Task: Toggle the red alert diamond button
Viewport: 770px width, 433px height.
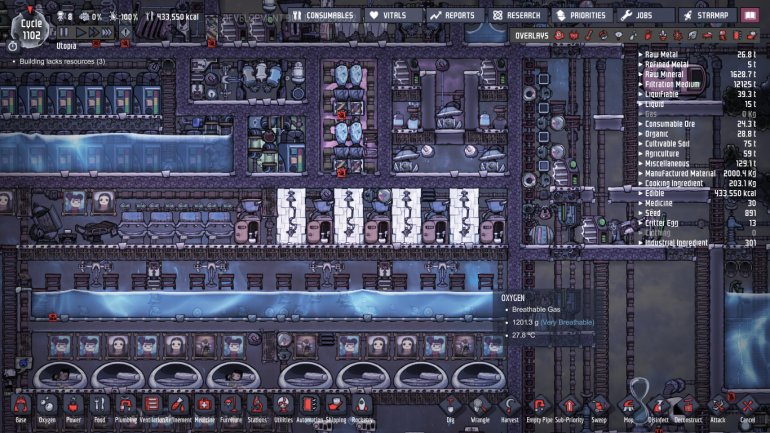Action: point(125,32)
